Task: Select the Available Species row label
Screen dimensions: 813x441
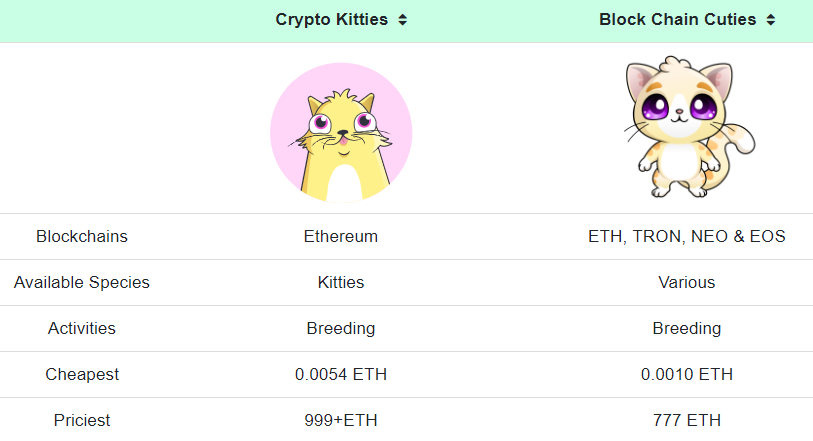Action: [82, 282]
